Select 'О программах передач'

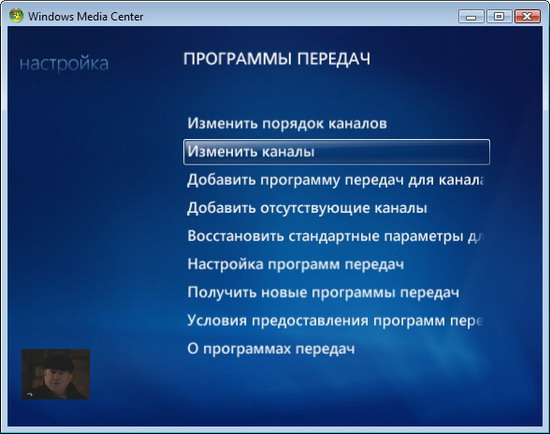pos(271,349)
